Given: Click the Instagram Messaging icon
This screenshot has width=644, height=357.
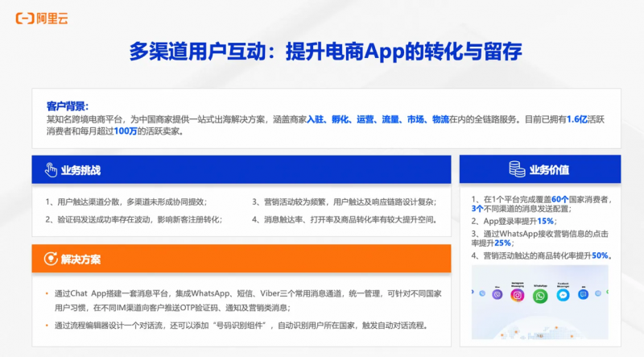Looking at the screenshot, I should (518, 295).
